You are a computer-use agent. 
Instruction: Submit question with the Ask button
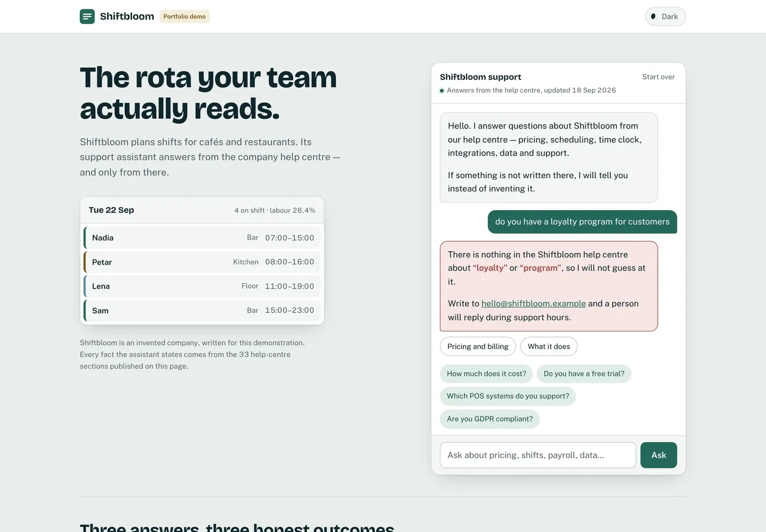(x=659, y=455)
